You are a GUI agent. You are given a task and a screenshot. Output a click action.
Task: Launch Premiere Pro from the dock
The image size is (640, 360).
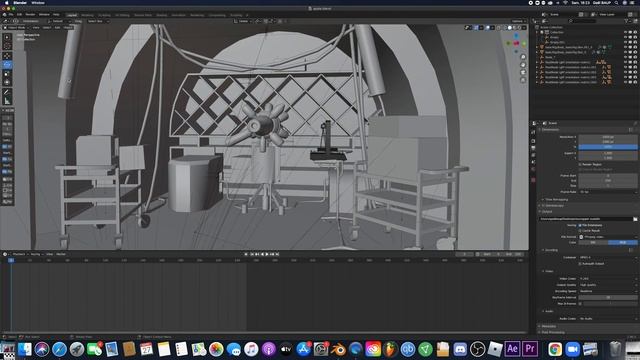click(530, 349)
